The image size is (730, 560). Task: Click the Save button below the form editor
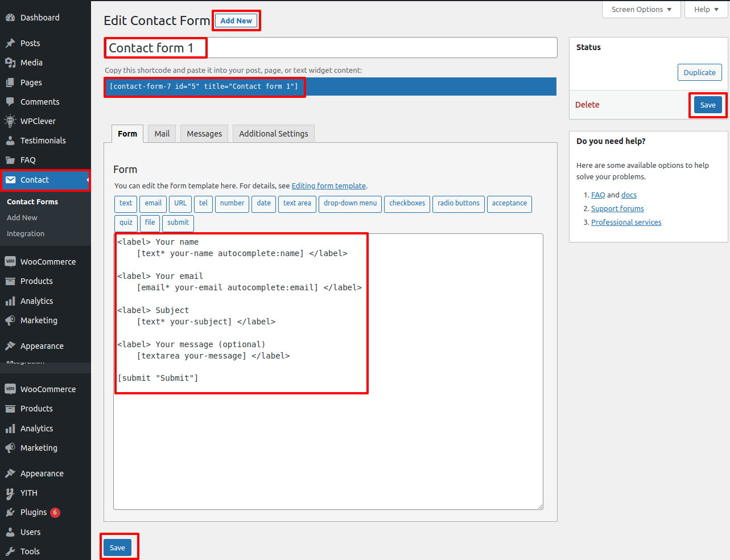pos(117,547)
